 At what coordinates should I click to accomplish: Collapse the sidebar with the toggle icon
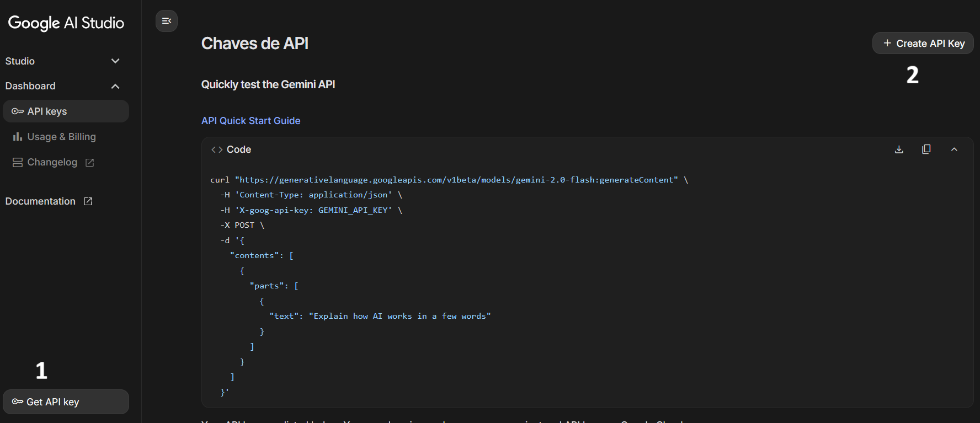(167, 21)
